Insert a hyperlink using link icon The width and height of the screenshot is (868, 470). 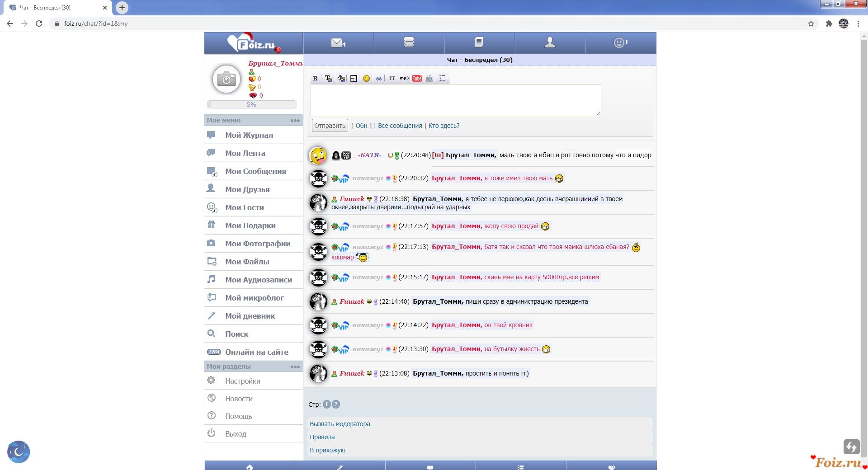point(379,78)
